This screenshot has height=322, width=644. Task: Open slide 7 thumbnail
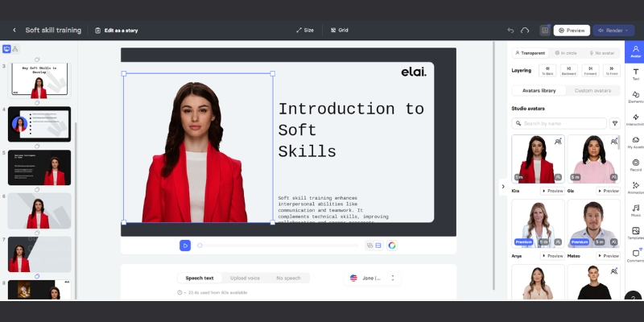click(x=39, y=254)
